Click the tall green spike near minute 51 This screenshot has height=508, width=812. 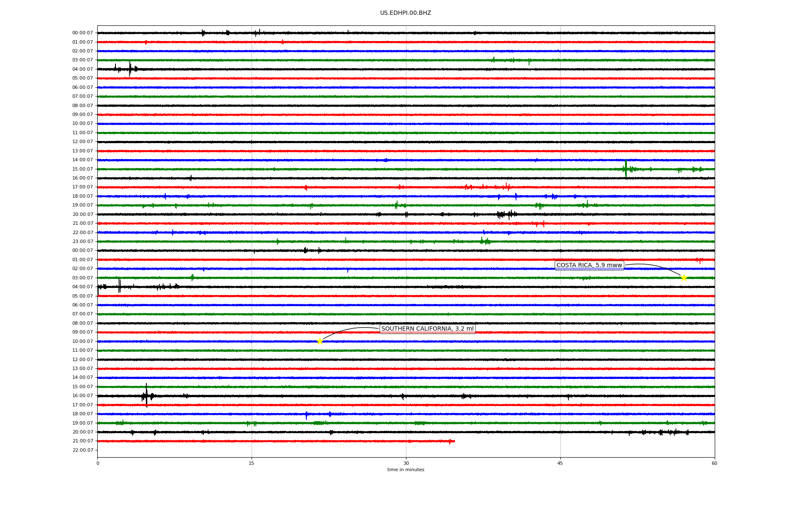625,168
